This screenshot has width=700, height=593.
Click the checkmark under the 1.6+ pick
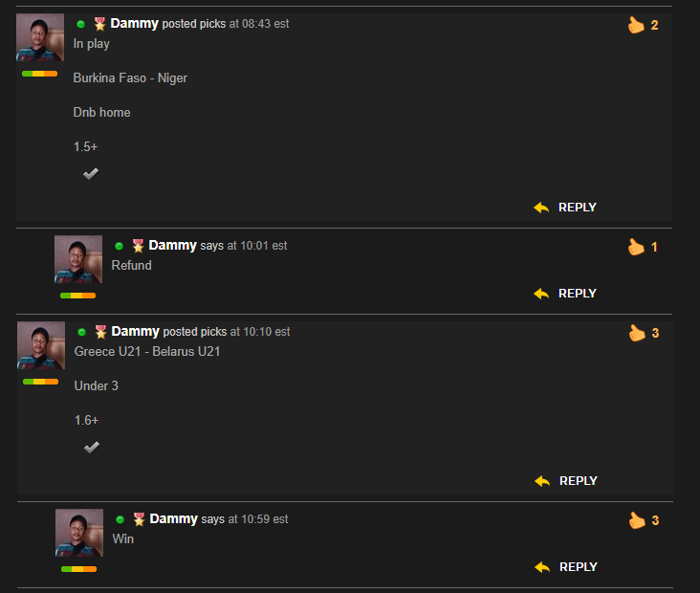[x=92, y=447]
